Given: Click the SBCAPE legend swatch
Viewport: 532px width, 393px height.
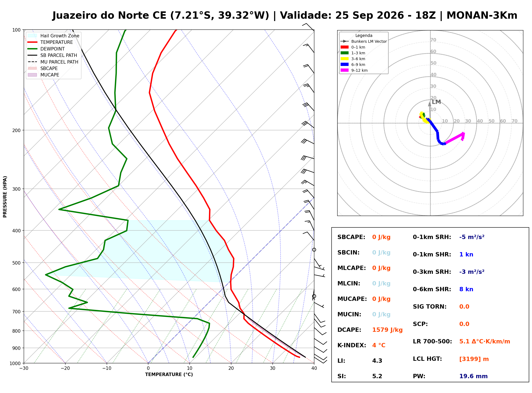Looking at the screenshot, I should tap(32, 68).
